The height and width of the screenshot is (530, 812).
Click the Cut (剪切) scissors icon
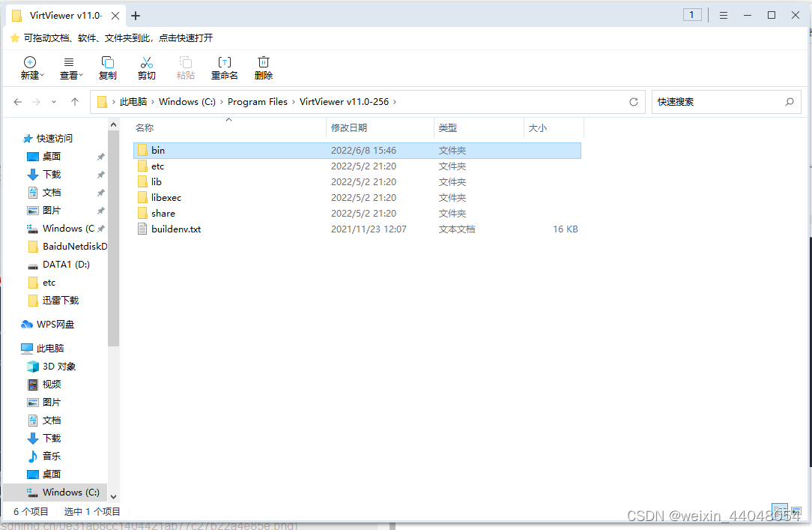click(147, 63)
